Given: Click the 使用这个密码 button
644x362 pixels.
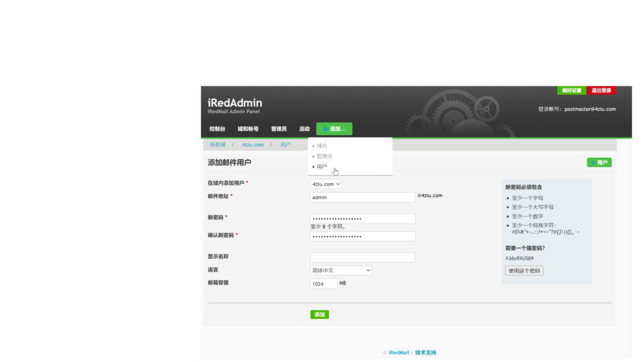Looking at the screenshot, I should [x=524, y=270].
